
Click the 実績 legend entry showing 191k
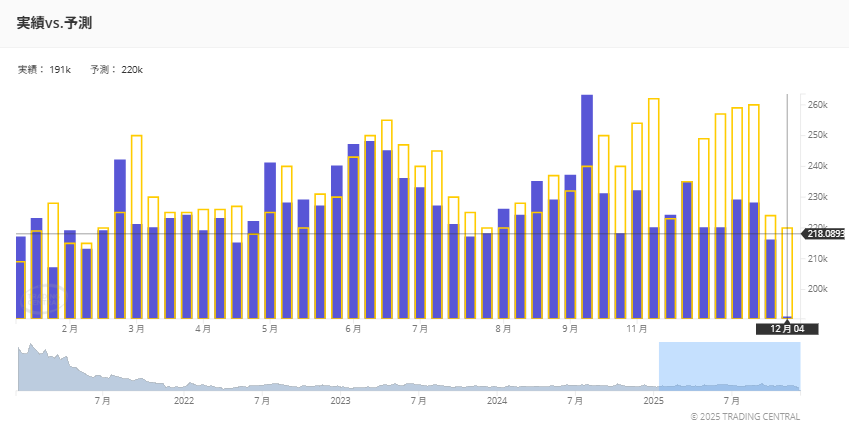(44, 70)
